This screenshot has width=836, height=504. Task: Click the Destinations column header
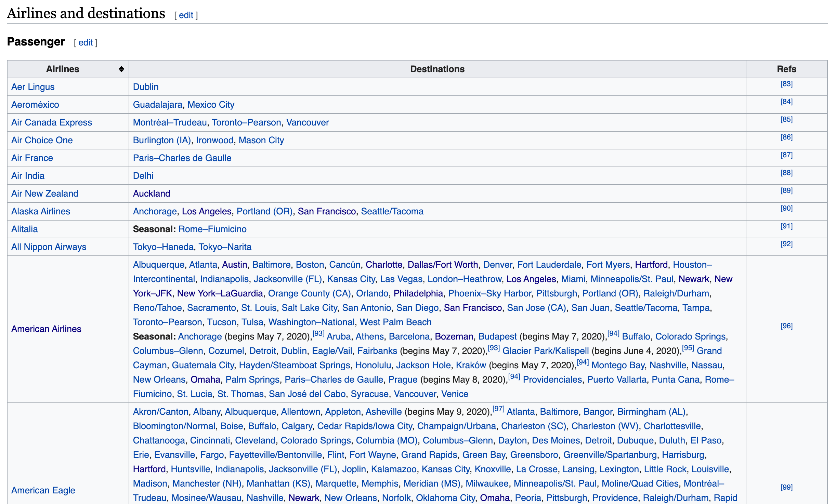[x=437, y=69]
